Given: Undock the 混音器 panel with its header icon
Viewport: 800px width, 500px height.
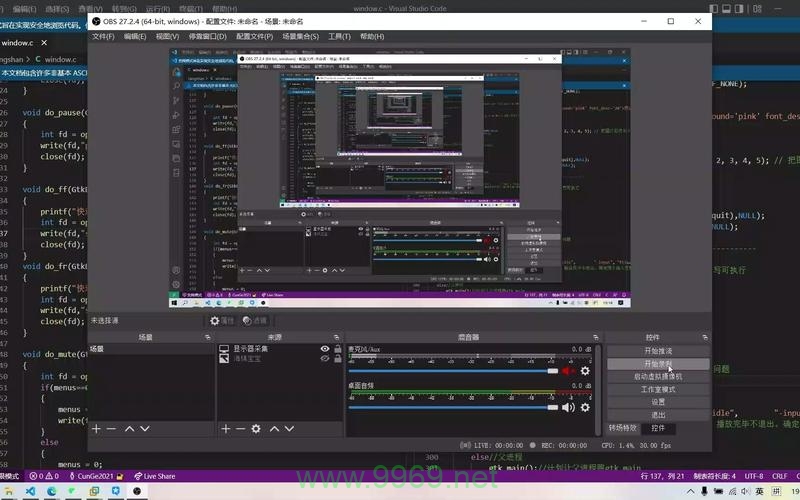Looking at the screenshot, I should pos(595,337).
